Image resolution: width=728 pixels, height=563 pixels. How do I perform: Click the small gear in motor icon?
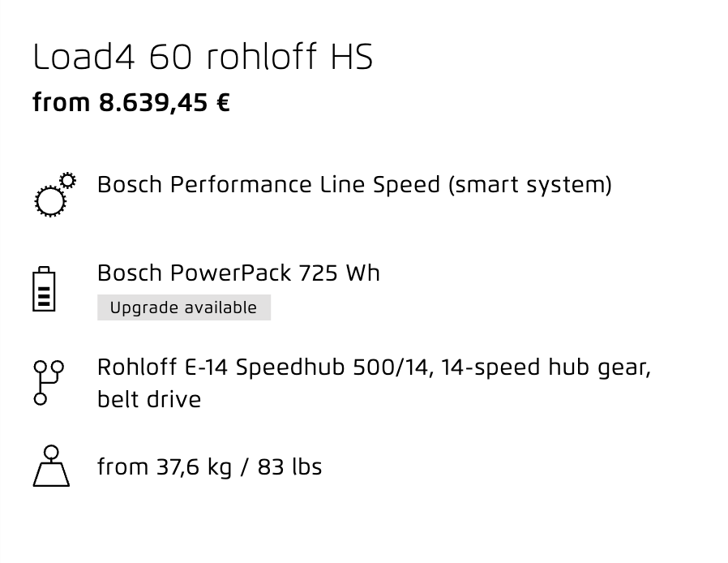(68, 181)
